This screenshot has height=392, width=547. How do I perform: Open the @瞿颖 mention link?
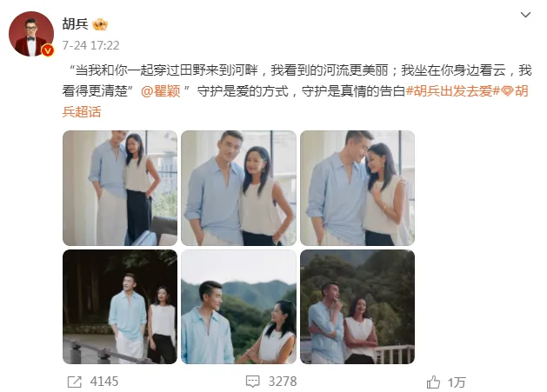[x=161, y=91]
